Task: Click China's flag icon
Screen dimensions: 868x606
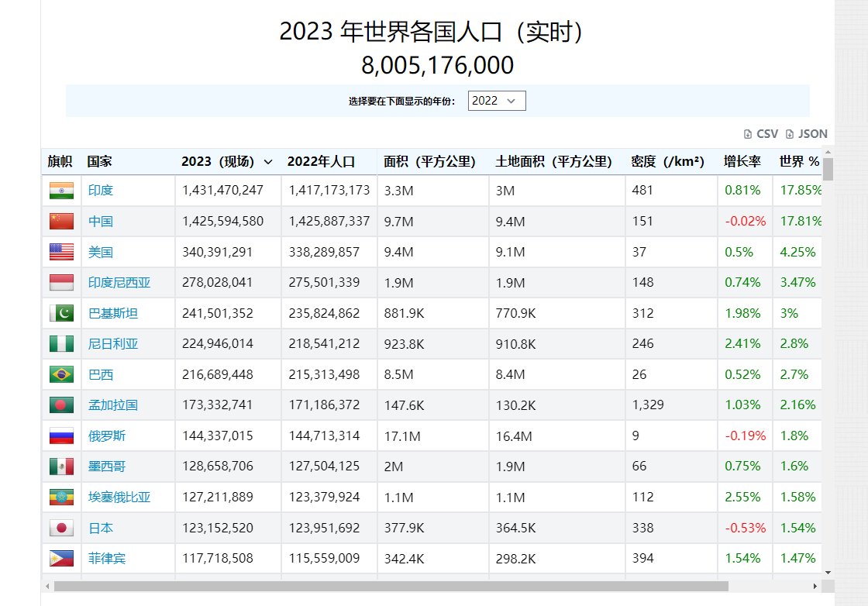Action: [x=61, y=221]
